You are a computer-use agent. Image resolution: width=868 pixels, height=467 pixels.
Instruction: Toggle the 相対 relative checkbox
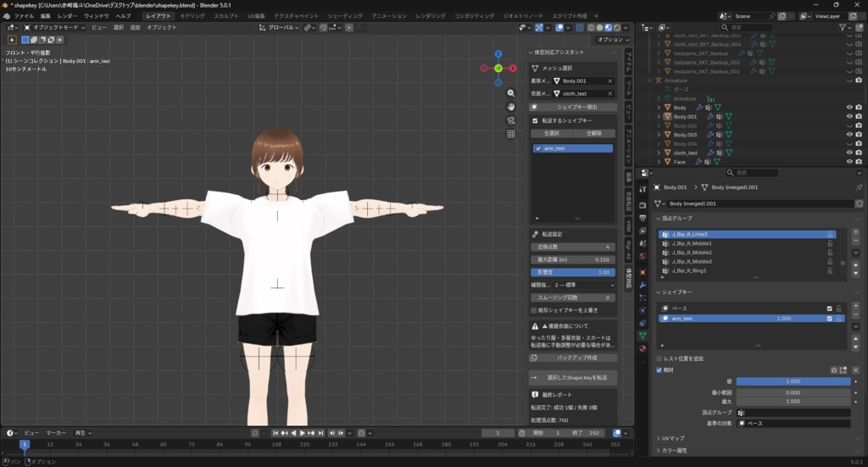[x=659, y=370]
